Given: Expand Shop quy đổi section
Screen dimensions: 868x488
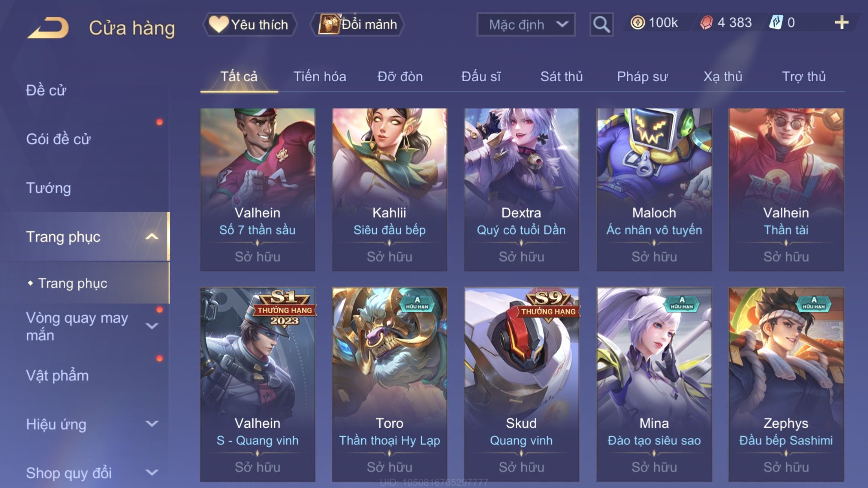Looking at the screenshot, I should (x=152, y=472).
